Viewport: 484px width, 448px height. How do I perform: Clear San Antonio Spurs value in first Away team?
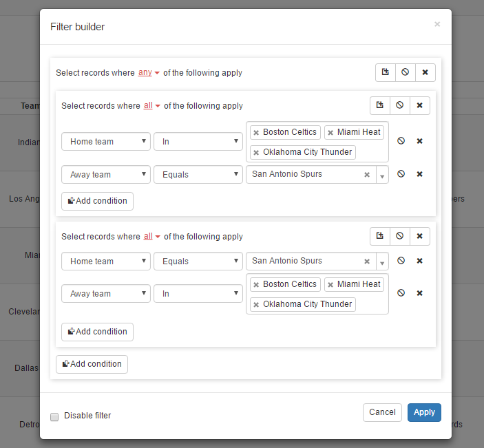tap(367, 175)
